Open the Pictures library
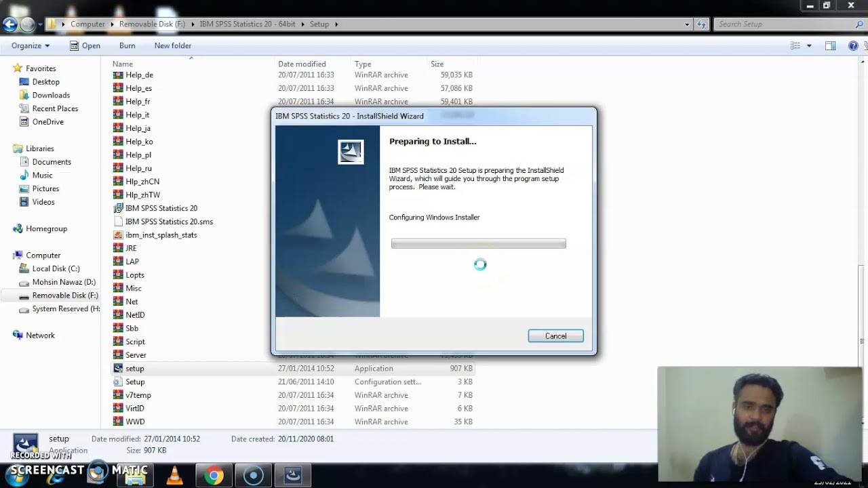 [45, 188]
